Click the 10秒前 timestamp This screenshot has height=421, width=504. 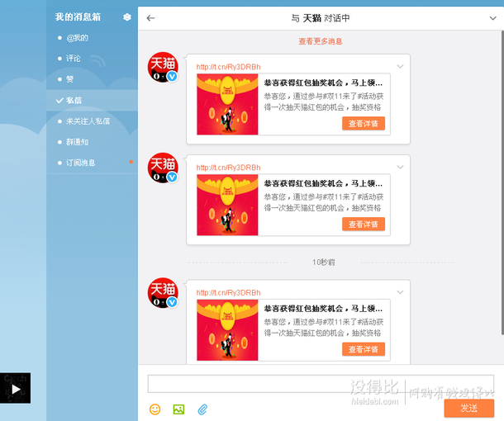324,263
